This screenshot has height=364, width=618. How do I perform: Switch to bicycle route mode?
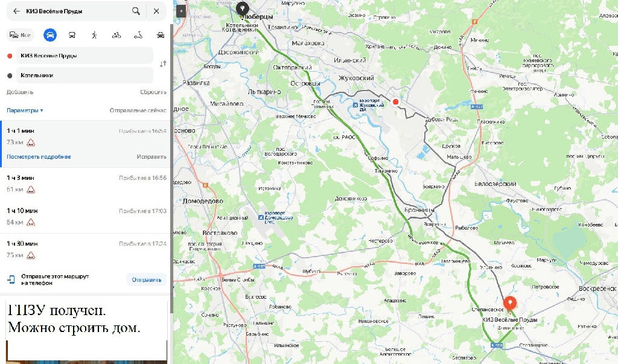tap(116, 35)
